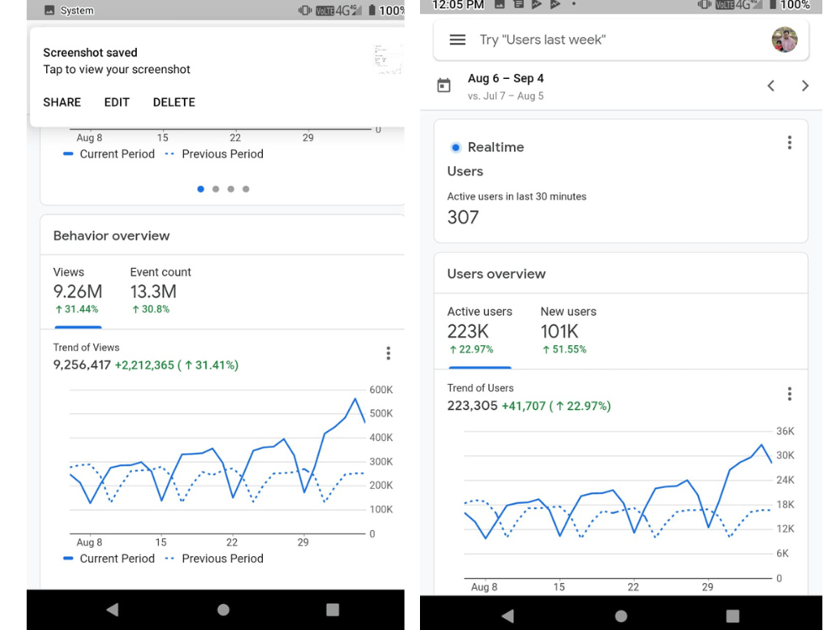Tap the 307 active users value
840x630 pixels.
[463, 217]
